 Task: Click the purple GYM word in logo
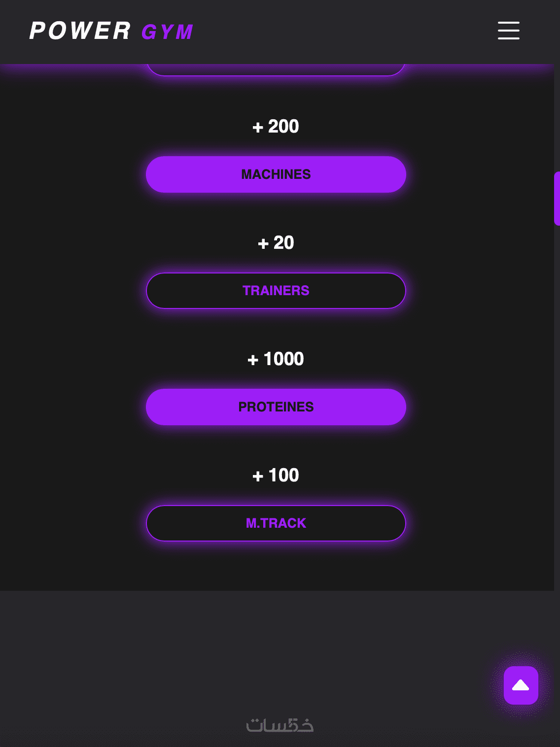point(167,33)
